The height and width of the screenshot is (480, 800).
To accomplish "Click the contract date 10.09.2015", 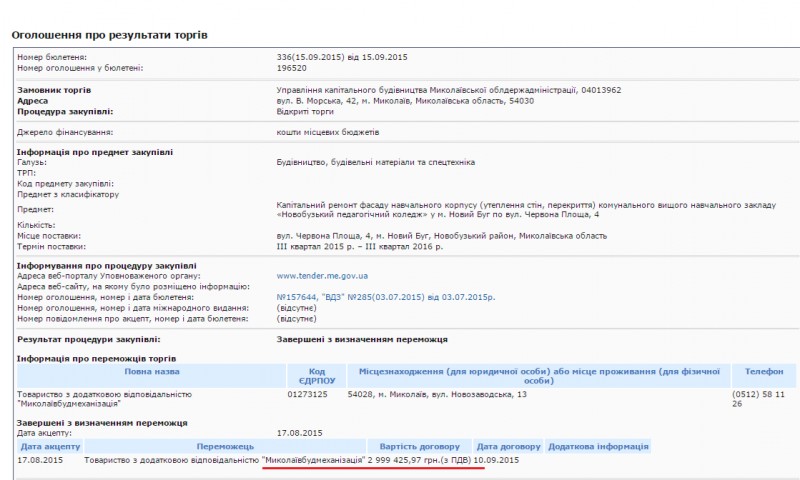I will [497, 460].
